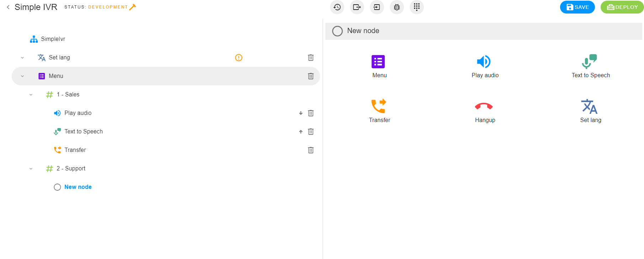Viewport: 644px width, 259px height.
Task: Click the DEPLOY button
Action: (622, 7)
